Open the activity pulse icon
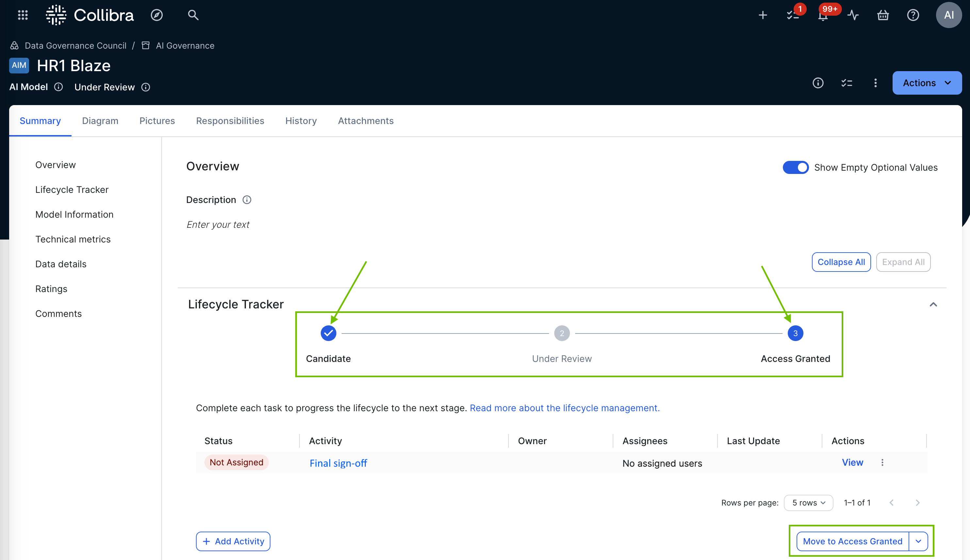Screen dimensions: 970x560 coord(853,15)
